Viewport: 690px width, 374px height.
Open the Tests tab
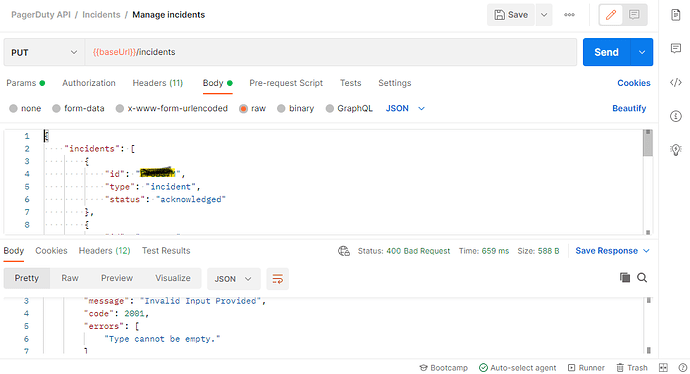coord(350,83)
